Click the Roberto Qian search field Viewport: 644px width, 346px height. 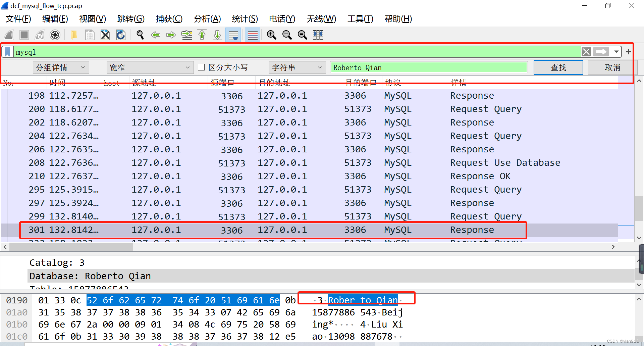click(x=429, y=67)
